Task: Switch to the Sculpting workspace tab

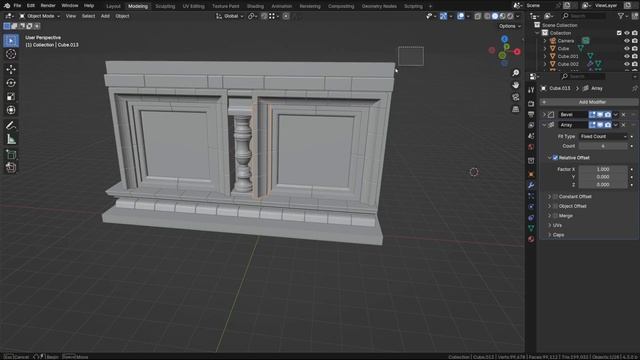Action: click(165, 6)
